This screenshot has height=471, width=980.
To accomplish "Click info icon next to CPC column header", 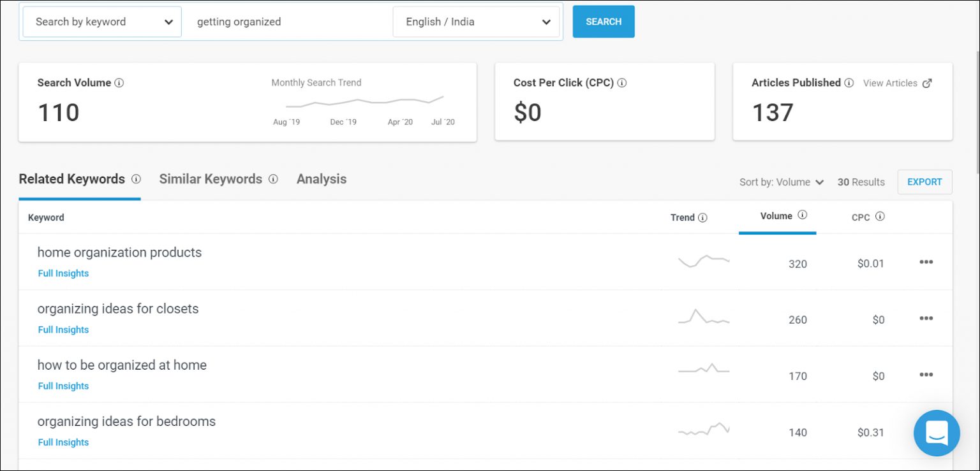I will pyautogui.click(x=880, y=217).
